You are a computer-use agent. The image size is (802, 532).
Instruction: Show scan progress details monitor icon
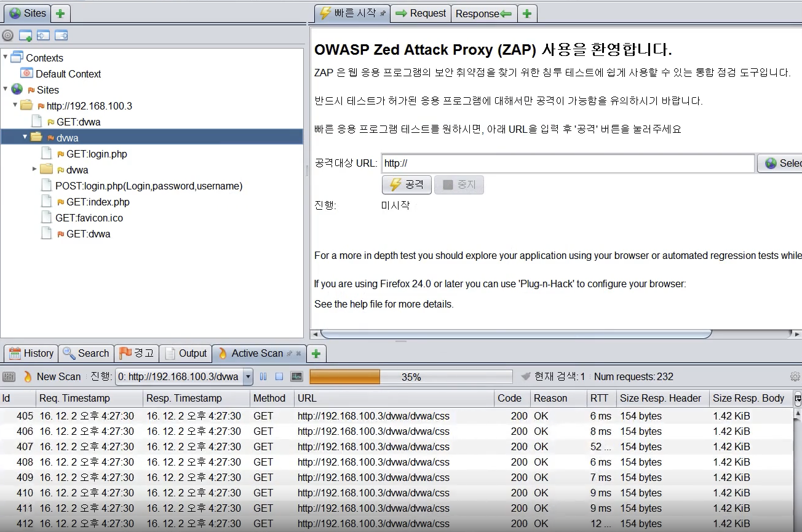coord(296,376)
